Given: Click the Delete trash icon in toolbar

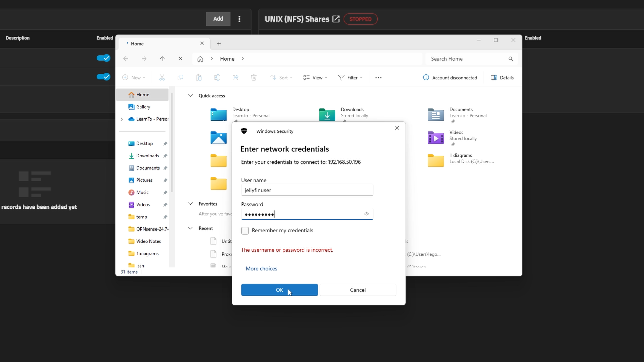Looking at the screenshot, I should (254, 78).
